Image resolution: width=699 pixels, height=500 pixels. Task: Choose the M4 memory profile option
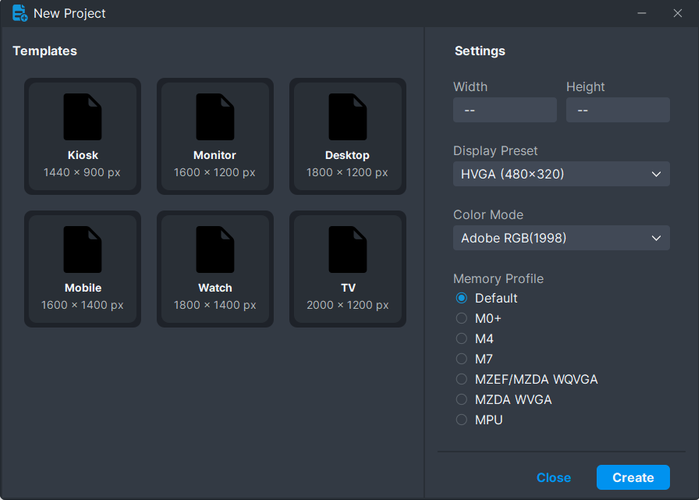462,339
